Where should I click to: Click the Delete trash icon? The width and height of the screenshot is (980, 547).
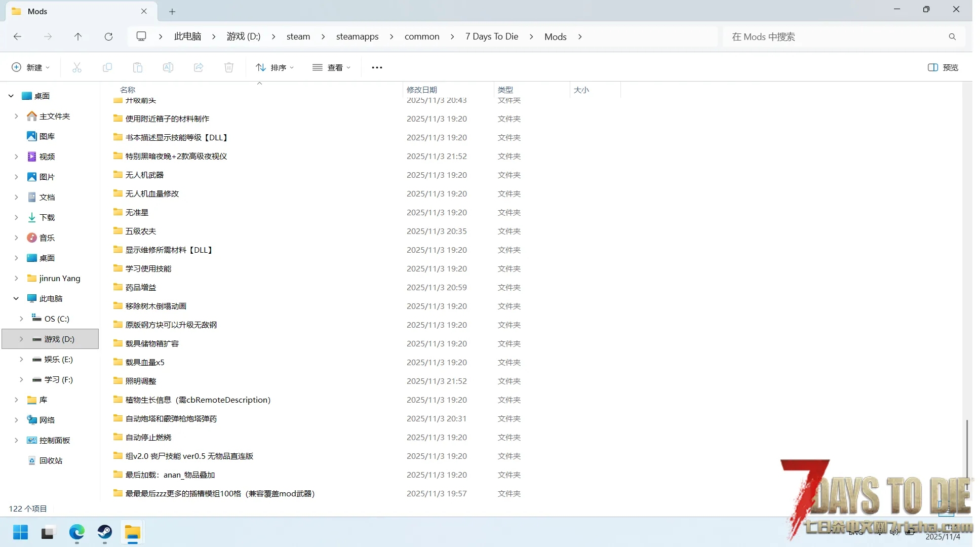229,67
